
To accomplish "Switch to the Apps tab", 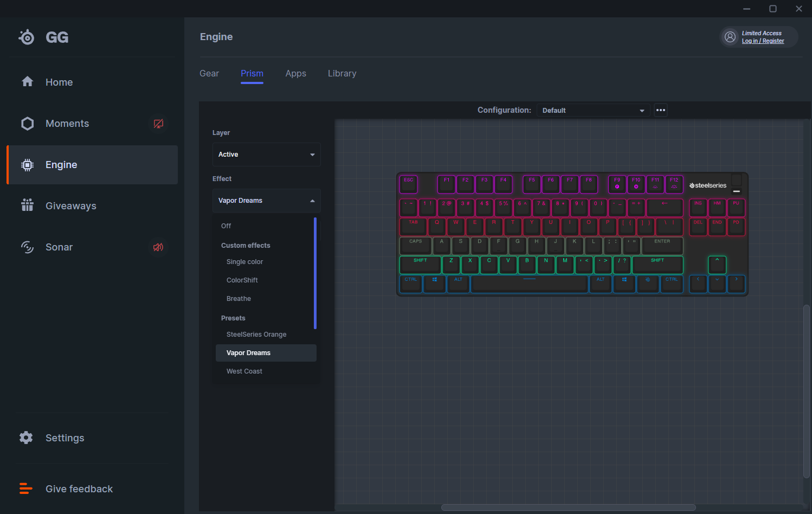I will [295, 74].
